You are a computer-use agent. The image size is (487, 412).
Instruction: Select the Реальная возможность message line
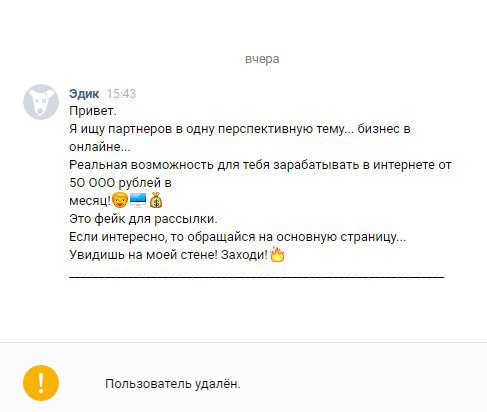pos(260,165)
